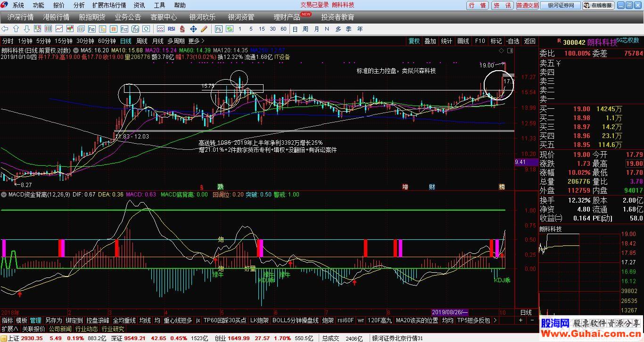Click the back arrow toolbar icon
644x342 pixels.
pos(5,29)
